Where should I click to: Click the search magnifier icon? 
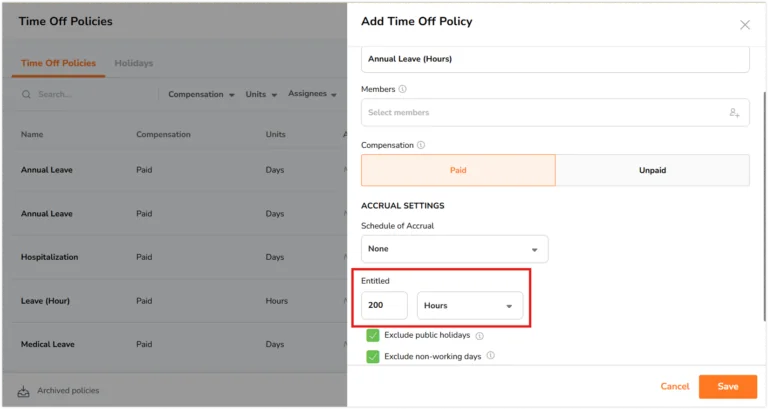tap(26, 94)
